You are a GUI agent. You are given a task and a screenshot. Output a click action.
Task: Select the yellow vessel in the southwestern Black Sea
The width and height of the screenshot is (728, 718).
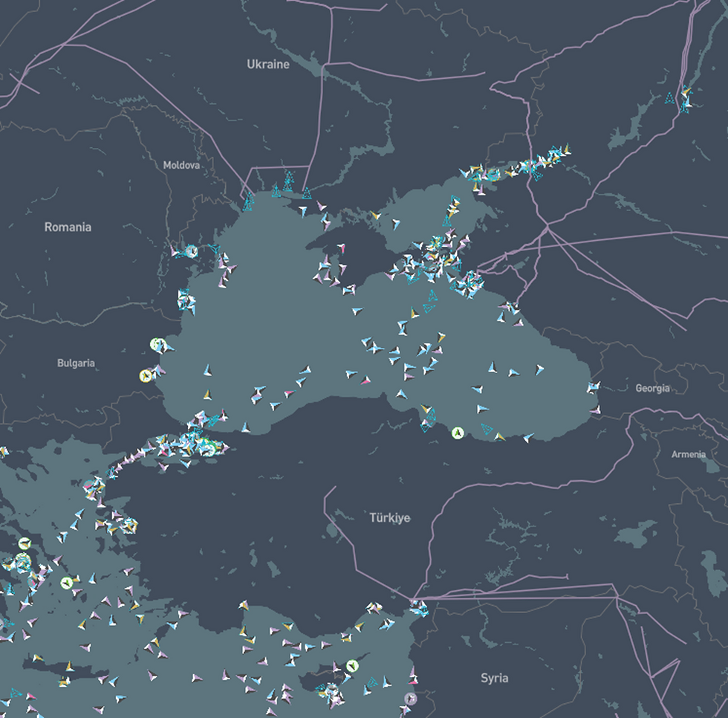(x=207, y=395)
